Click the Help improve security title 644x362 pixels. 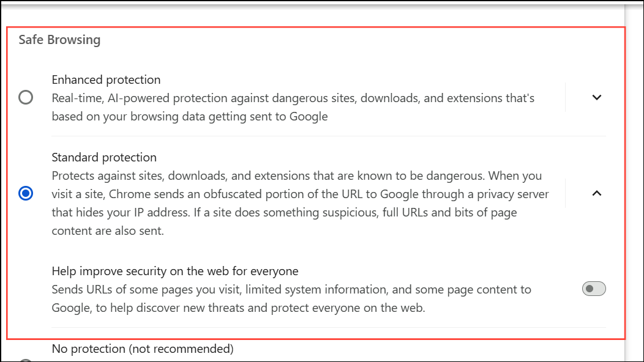175,271
